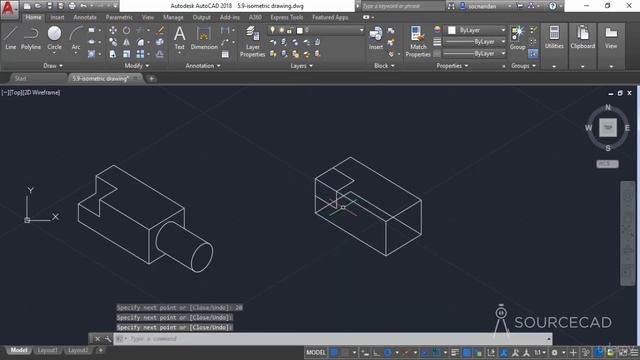
Task: Click the Copy tool in Modify panel
Action: [113, 42]
